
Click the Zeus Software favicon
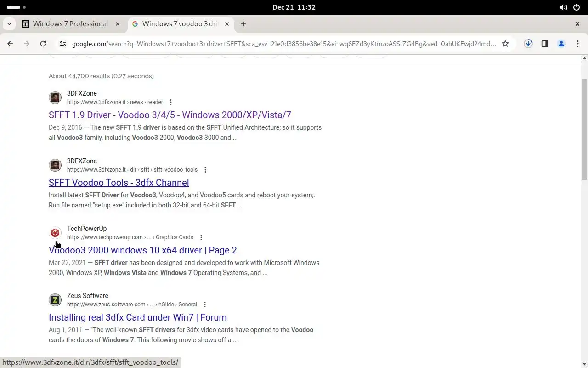[55, 300]
